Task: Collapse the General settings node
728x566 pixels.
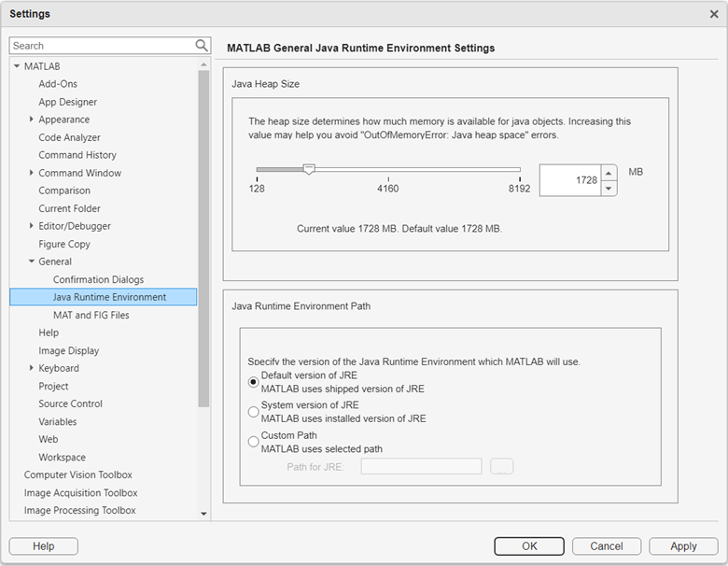Action: (x=32, y=262)
